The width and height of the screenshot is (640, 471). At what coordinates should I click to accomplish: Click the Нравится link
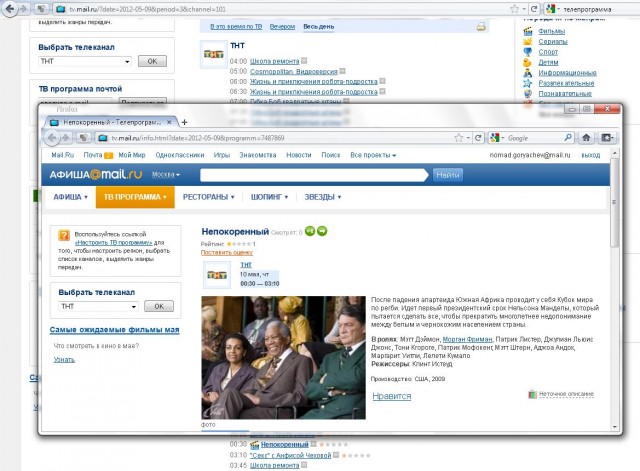click(x=392, y=396)
